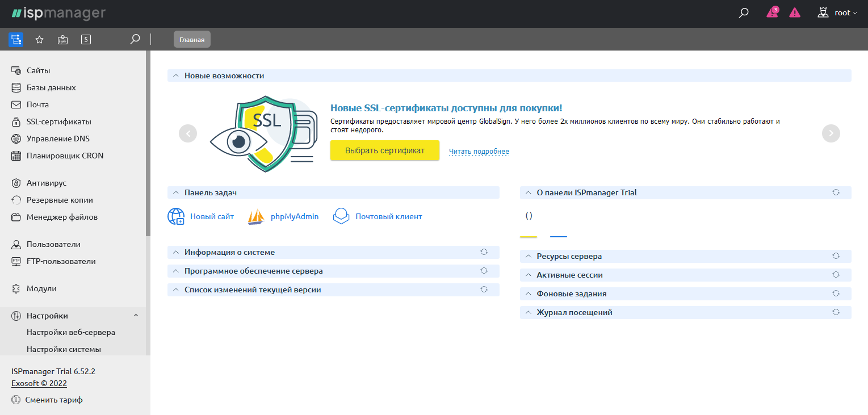
Task: Click the menu search magnifier icon
Action: pyautogui.click(x=135, y=39)
